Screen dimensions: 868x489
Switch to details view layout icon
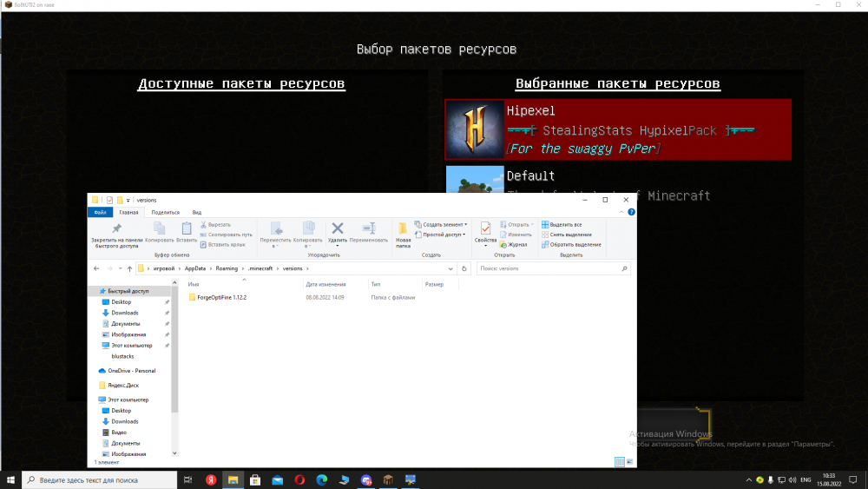[620, 462]
